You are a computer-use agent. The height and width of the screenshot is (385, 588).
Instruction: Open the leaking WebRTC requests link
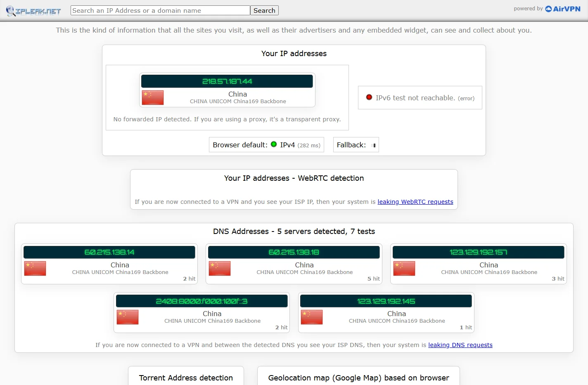click(x=415, y=202)
